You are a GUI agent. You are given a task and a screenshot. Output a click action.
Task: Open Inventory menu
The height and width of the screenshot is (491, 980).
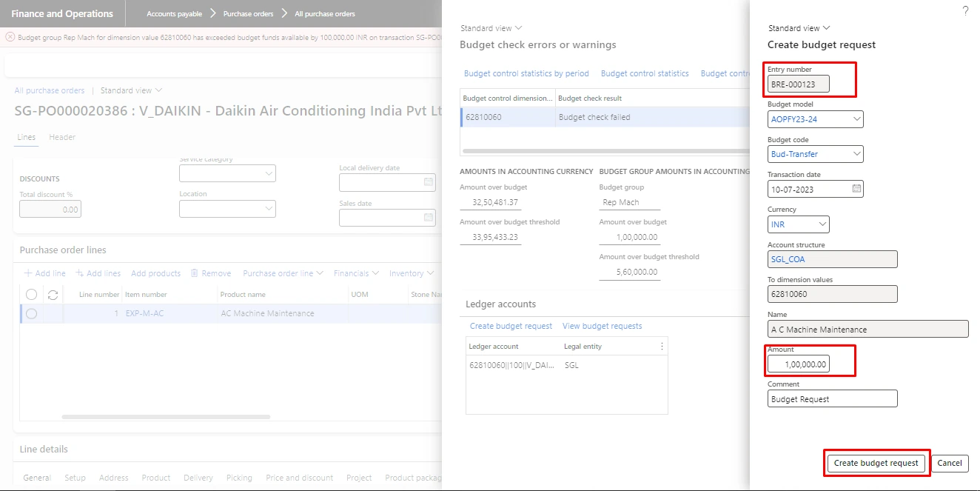[x=412, y=273]
